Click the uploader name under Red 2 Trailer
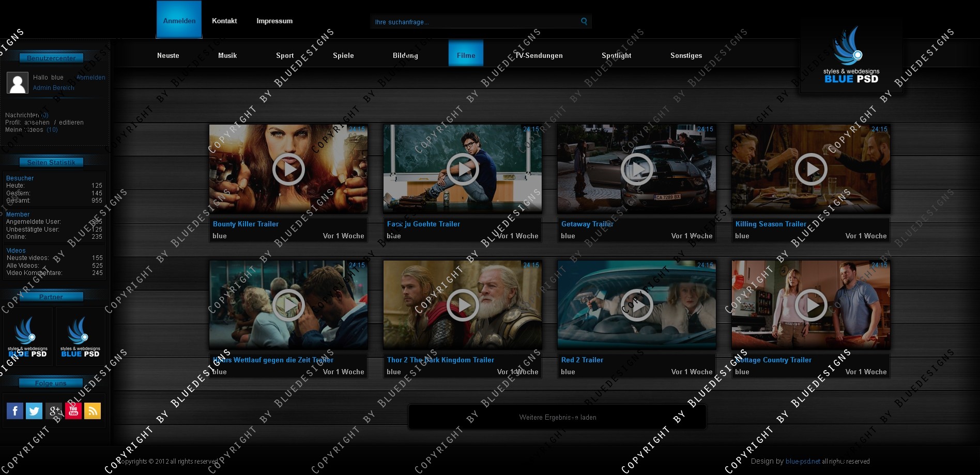 (x=568, y=372)
